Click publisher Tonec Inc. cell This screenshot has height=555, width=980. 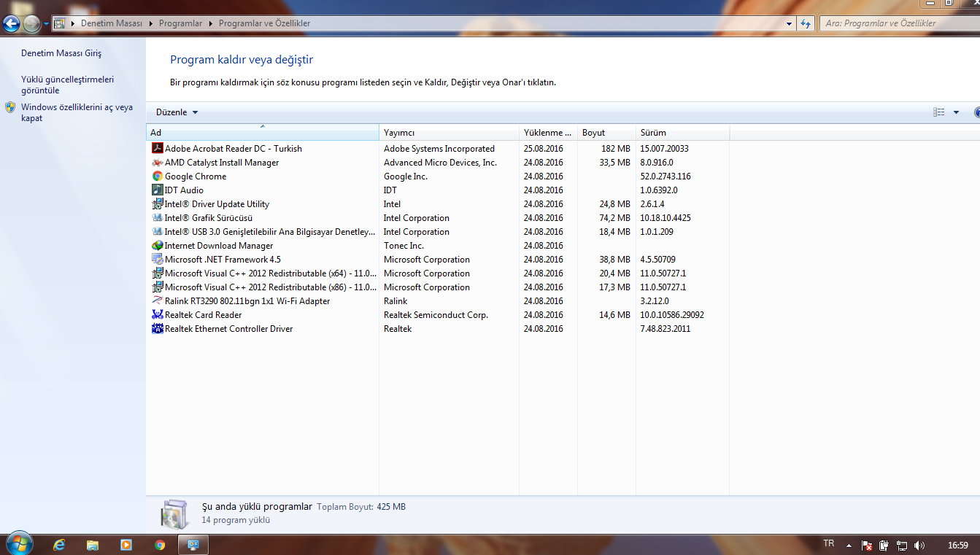[404, 246]
